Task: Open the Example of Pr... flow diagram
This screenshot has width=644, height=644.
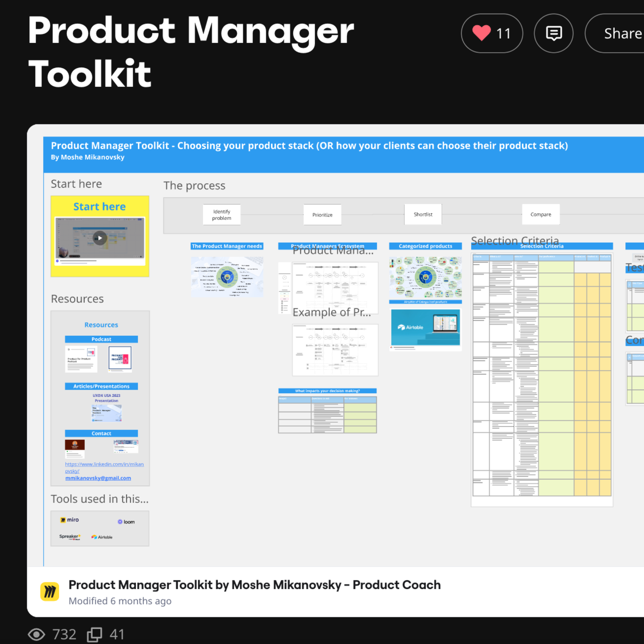Action: [335, 350]
